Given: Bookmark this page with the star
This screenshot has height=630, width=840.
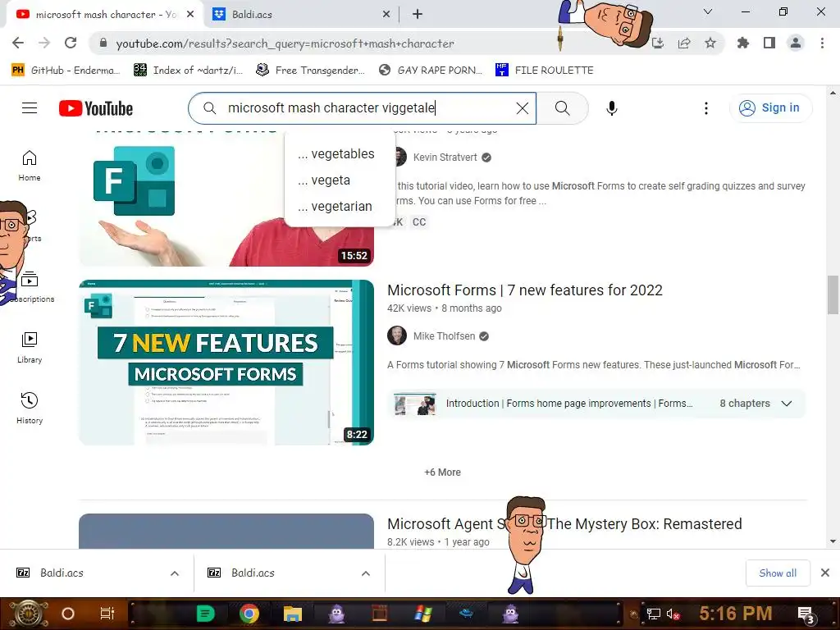Looking at the screenshot, I should (710, 43).
